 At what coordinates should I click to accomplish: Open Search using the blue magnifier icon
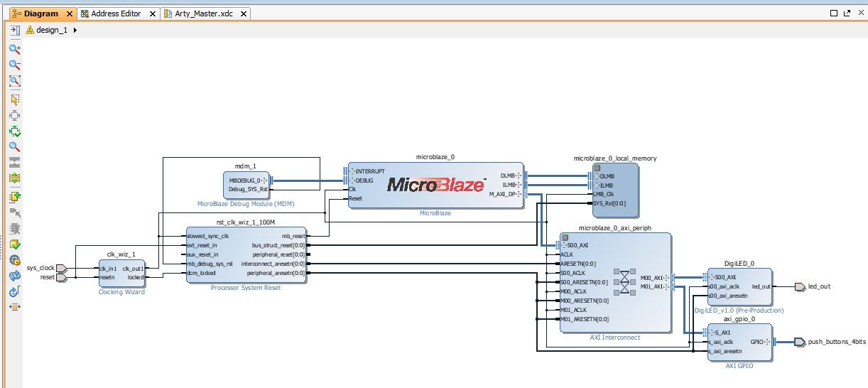[15, 147]
